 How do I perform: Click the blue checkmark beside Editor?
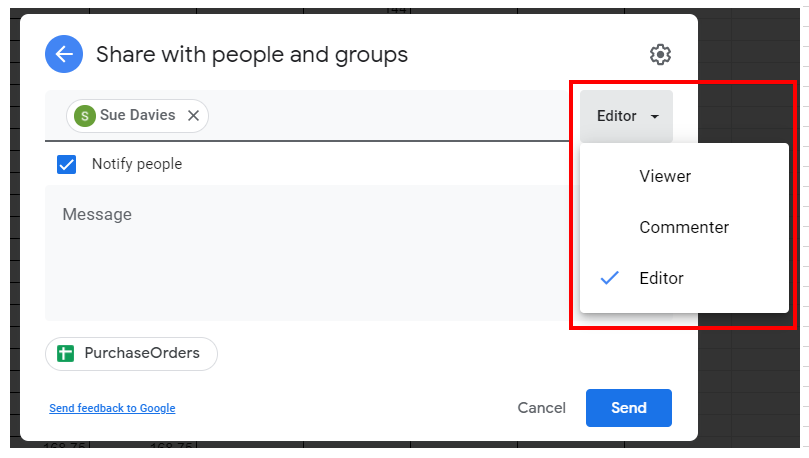[610, 278]
